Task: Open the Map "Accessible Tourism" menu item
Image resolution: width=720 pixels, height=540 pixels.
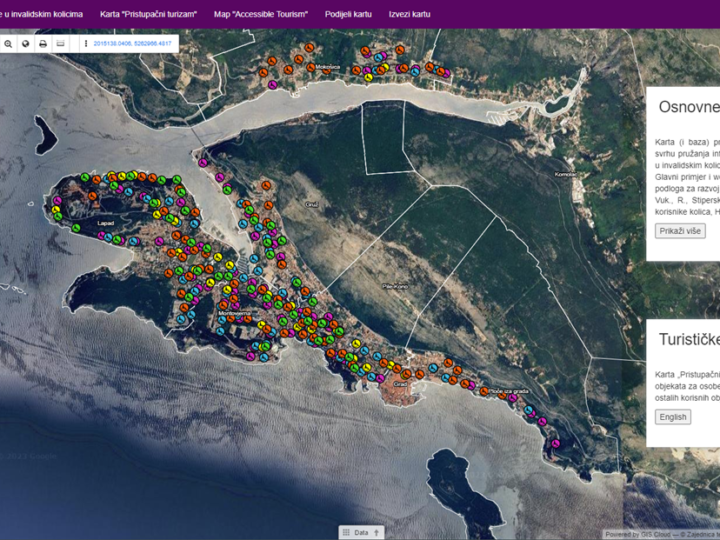Action: coord(261,14)
